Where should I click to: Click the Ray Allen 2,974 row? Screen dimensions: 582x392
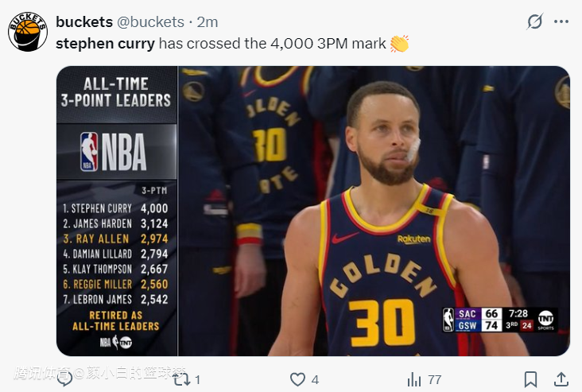click(x=116, y=238)
